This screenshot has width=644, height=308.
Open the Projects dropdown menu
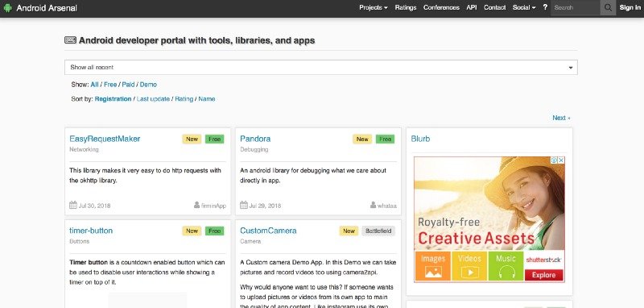pyautogui.click(x=374, y=7)
